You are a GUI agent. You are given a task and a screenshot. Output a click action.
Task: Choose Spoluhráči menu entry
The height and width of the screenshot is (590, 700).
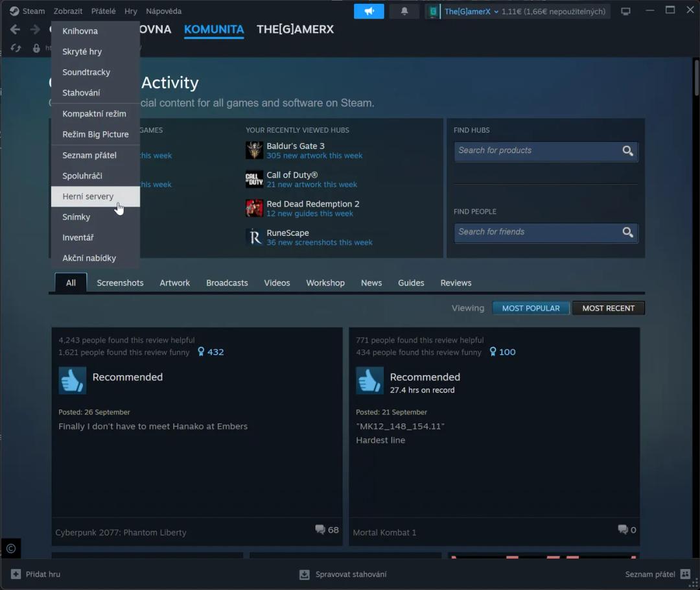click(95, 176)
